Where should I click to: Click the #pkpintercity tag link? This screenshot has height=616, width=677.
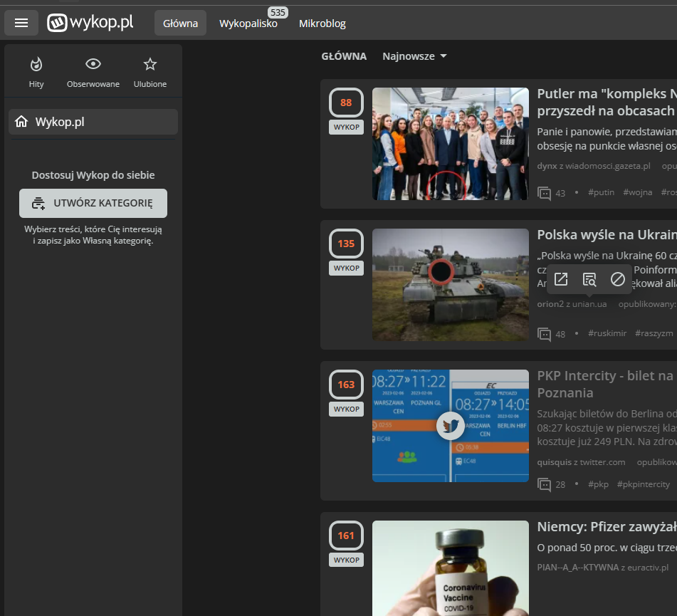(x=644, y=484)
